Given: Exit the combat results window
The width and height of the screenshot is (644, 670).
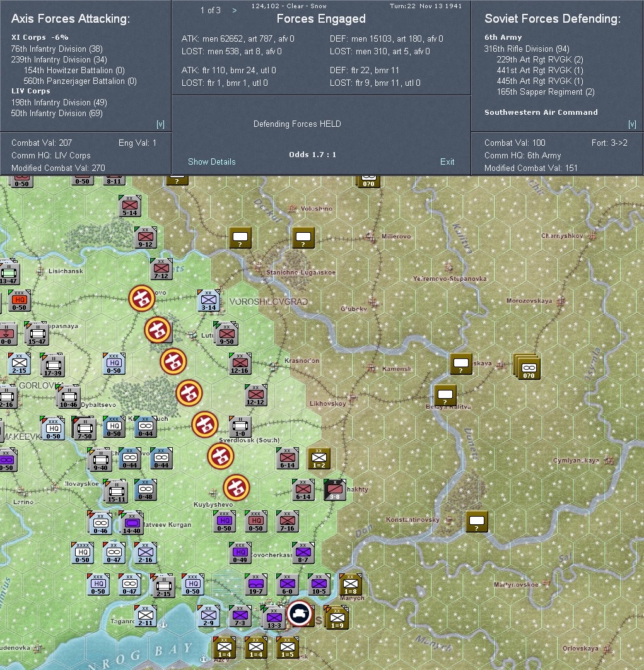Looking at the screenshot, I should pyautogui.click(x=447, y=162).
